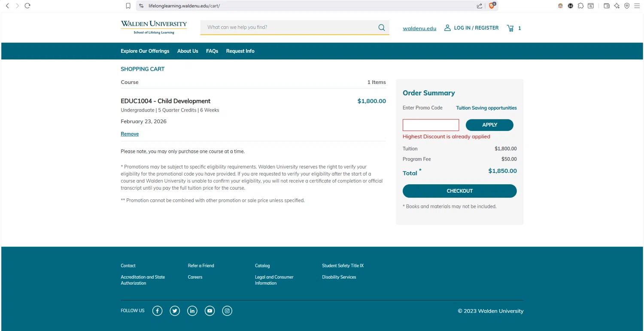644x331 pixels.
Task: Open the Request Info menu item
Action: coord(240,51)
